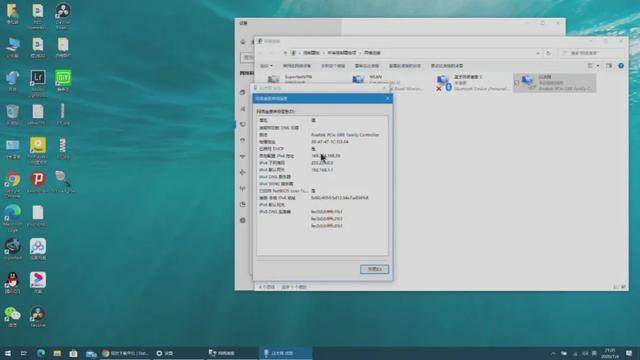Switch to Chrome window on the taskbar
The width and height of the screenshot is (640, 360).
pos(125,353)
